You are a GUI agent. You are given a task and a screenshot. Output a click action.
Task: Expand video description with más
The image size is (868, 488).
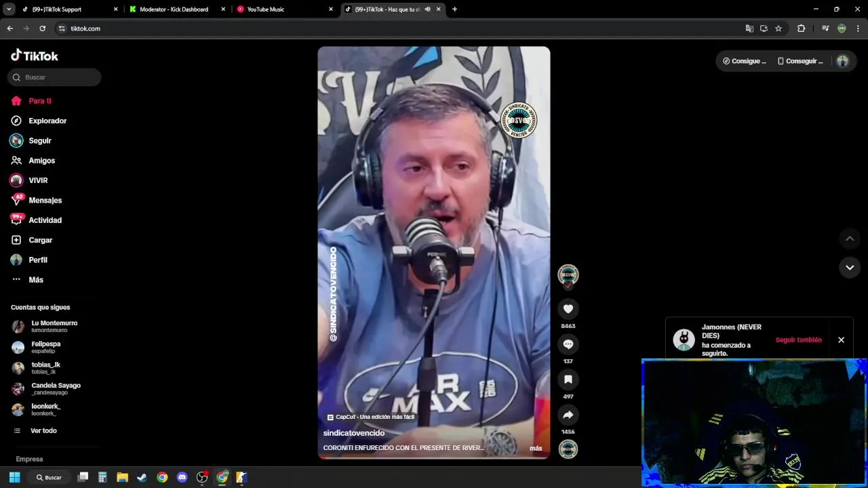pyautogui.click(x=536, y=448)
